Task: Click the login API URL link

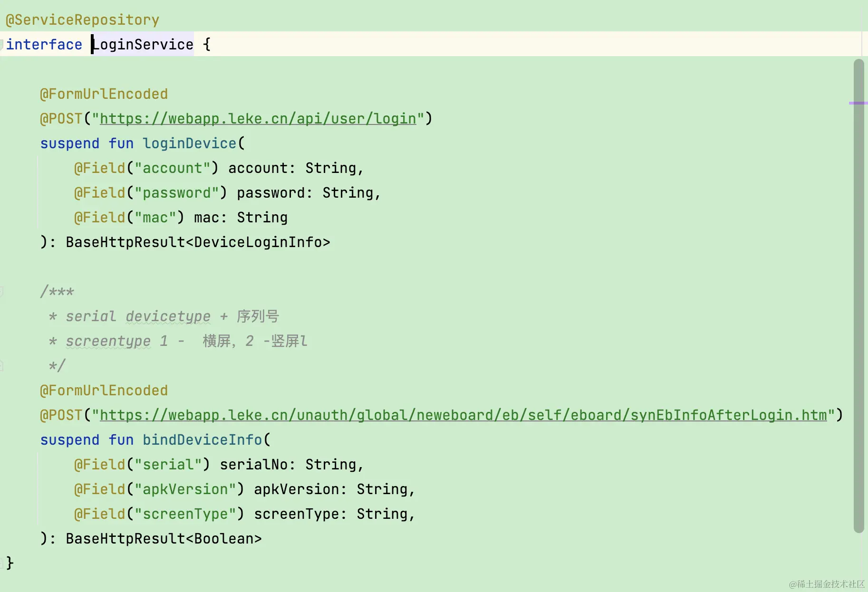Action: click(258, 119)
